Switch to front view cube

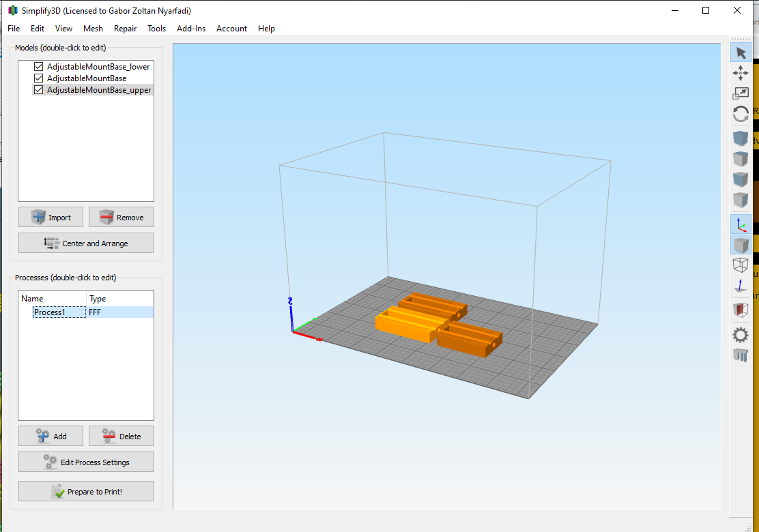pos(741,179)
